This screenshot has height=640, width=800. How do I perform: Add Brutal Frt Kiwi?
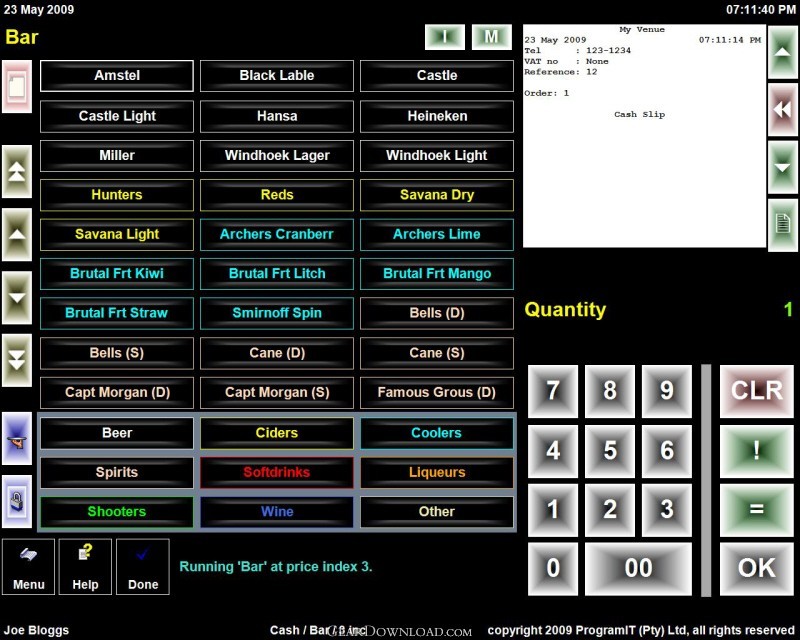117,274
